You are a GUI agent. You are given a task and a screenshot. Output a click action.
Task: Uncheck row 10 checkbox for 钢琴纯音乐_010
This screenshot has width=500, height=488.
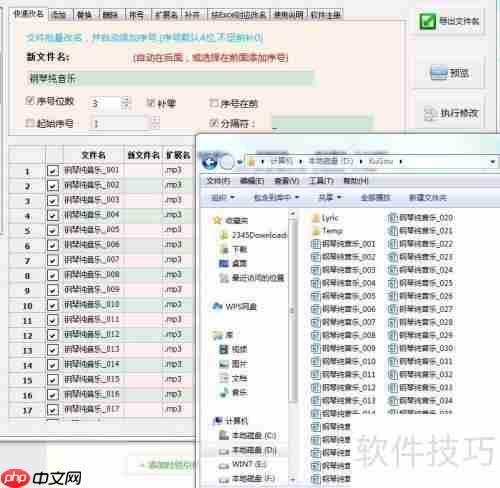pyautogui.click(x=53, y=305)
